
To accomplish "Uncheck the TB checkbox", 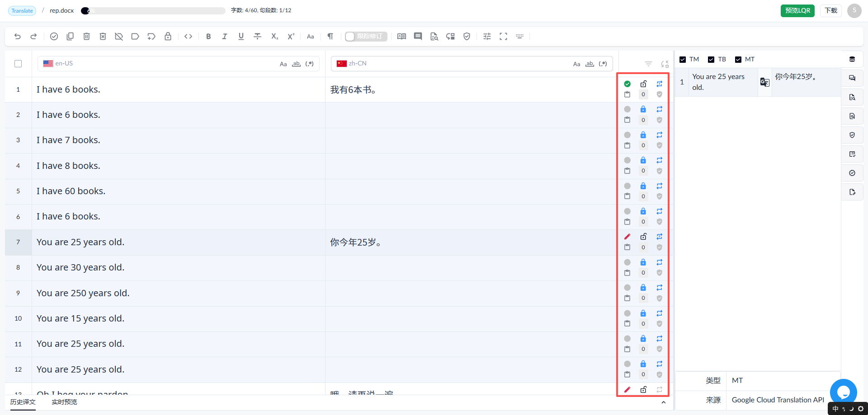I will (x=711, y=60).
